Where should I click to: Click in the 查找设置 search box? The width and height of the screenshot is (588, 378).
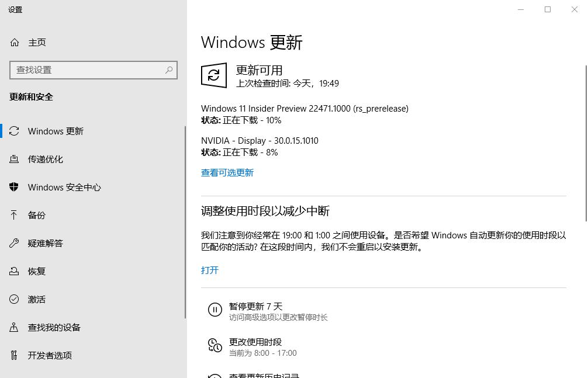[x=94, y=70]
